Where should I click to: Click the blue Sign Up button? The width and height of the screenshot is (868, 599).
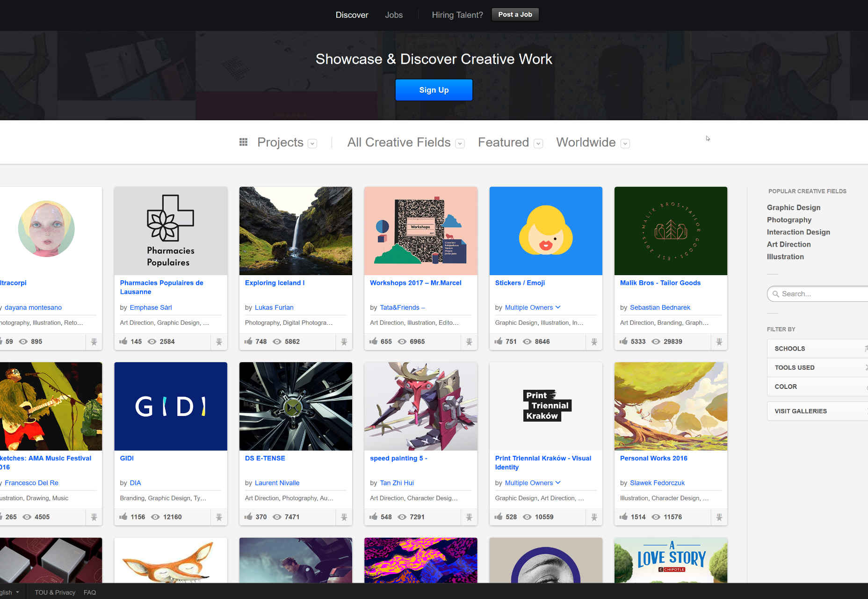(x=434, y=90)
